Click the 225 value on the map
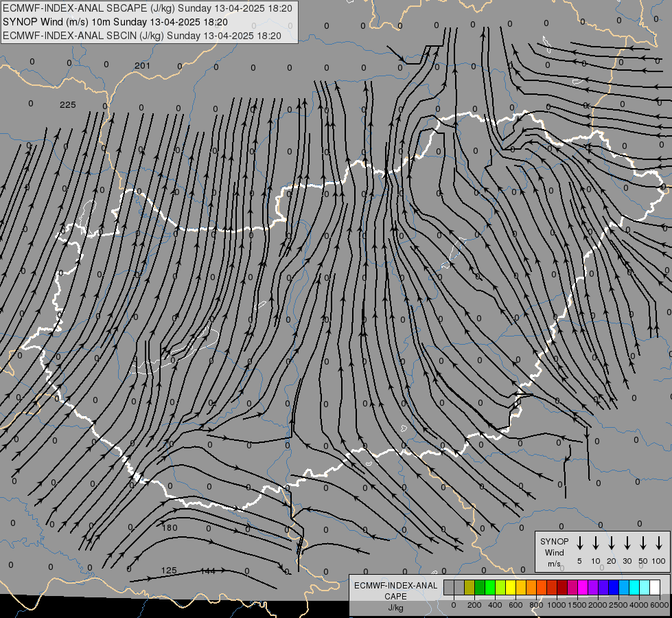 (x=68, y=104)
